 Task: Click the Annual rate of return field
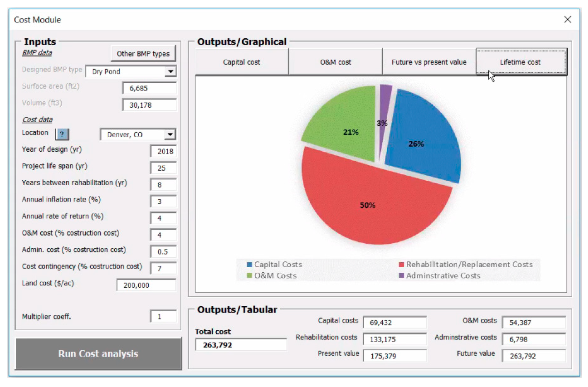(x=163, y=218)
